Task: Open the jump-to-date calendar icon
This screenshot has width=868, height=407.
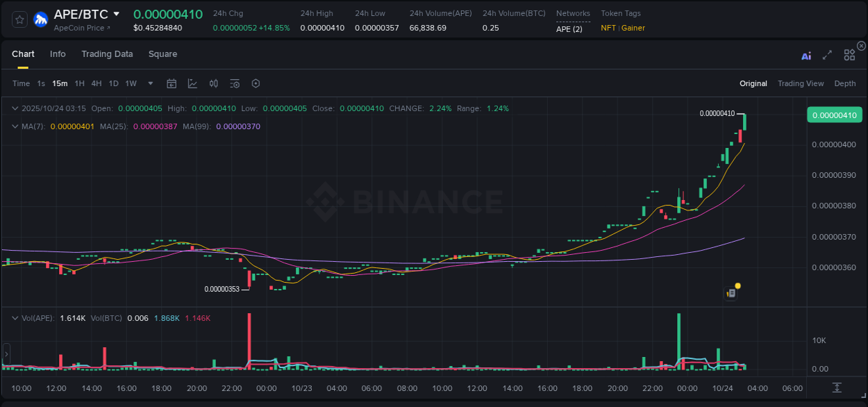Action: tap(172, 83)
